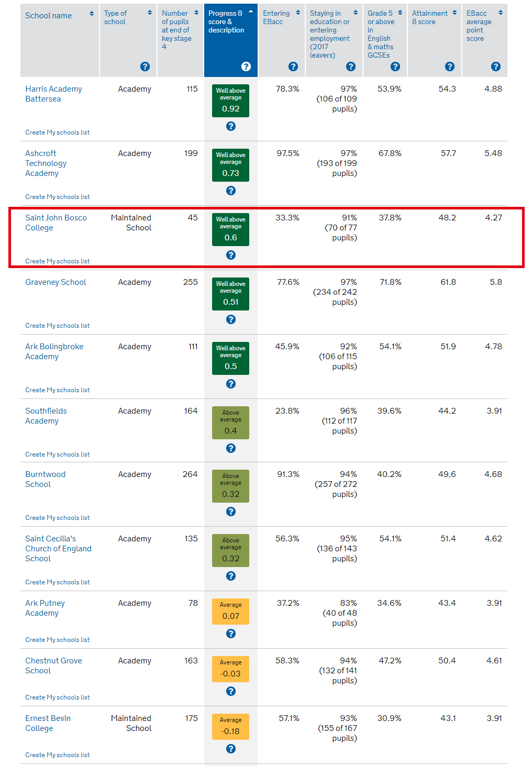Open Progress 8 help for Chestnut Grove School

(231, 691)
